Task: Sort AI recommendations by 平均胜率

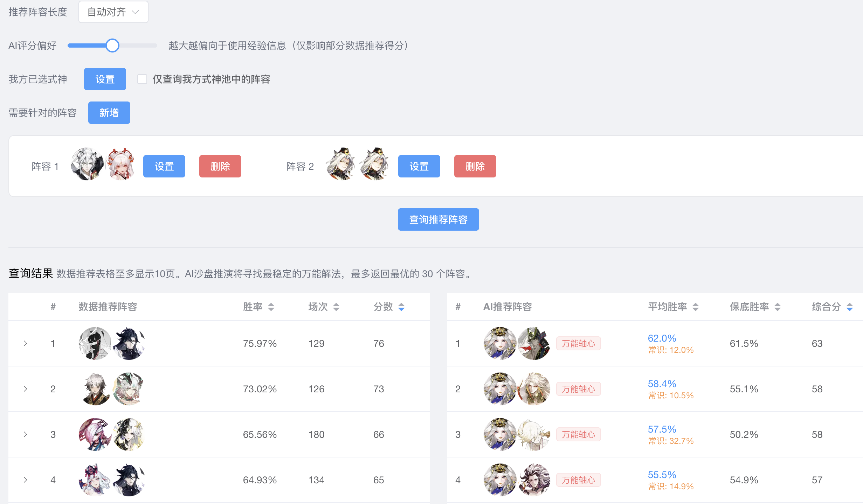Action: 695,307
